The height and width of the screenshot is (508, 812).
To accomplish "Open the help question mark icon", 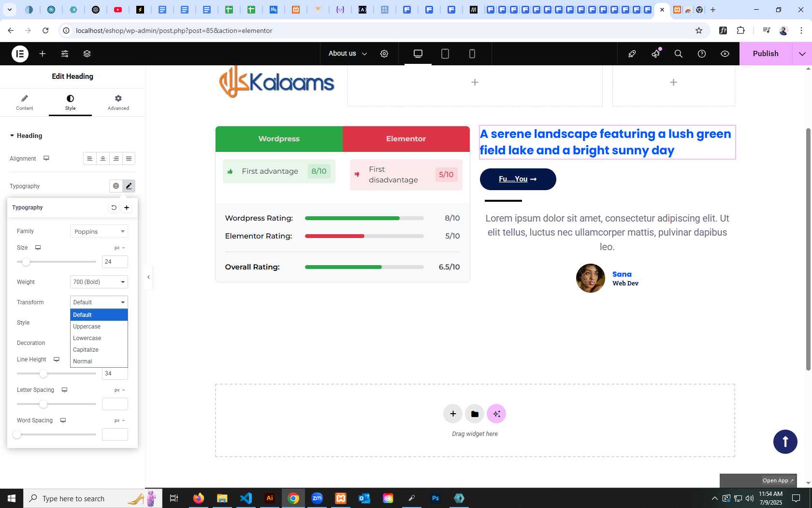I will 702,54.
